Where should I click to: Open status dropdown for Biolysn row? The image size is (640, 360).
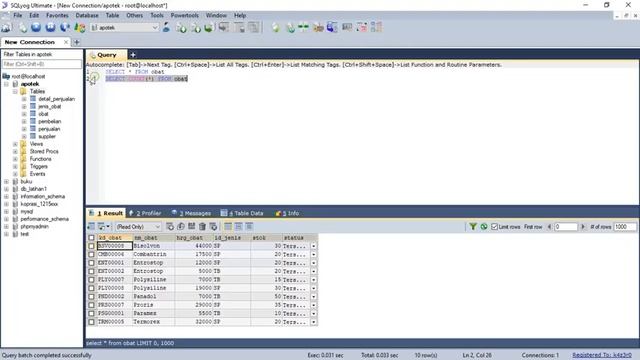coord(313,246)
